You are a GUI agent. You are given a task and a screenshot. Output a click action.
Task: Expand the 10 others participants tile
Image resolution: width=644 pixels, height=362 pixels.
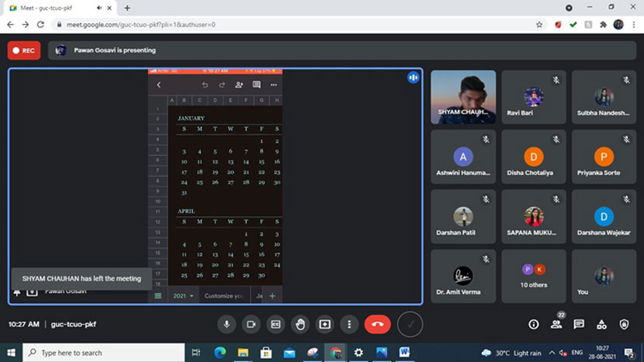pyautogui.click(x=533, y=276)
